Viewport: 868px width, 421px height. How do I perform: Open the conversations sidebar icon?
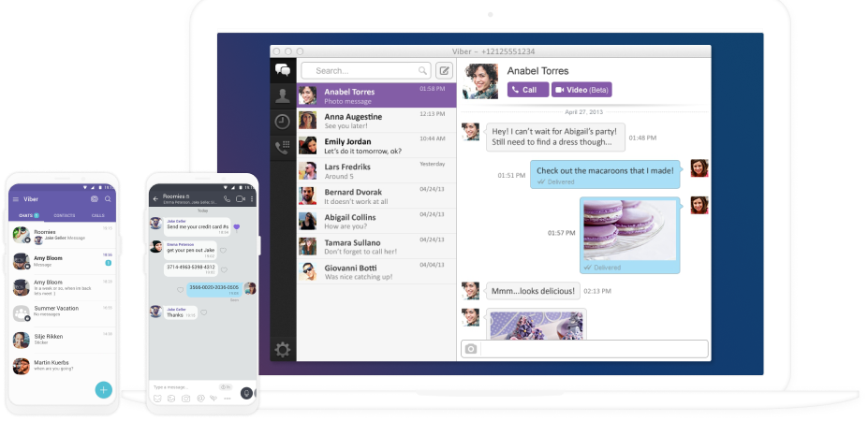[x=282, y=70]
